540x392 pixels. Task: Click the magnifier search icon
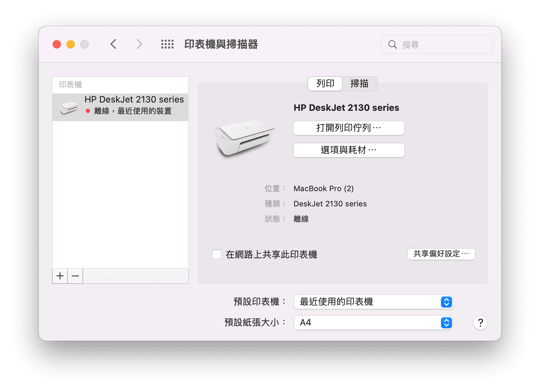point(392,44)
